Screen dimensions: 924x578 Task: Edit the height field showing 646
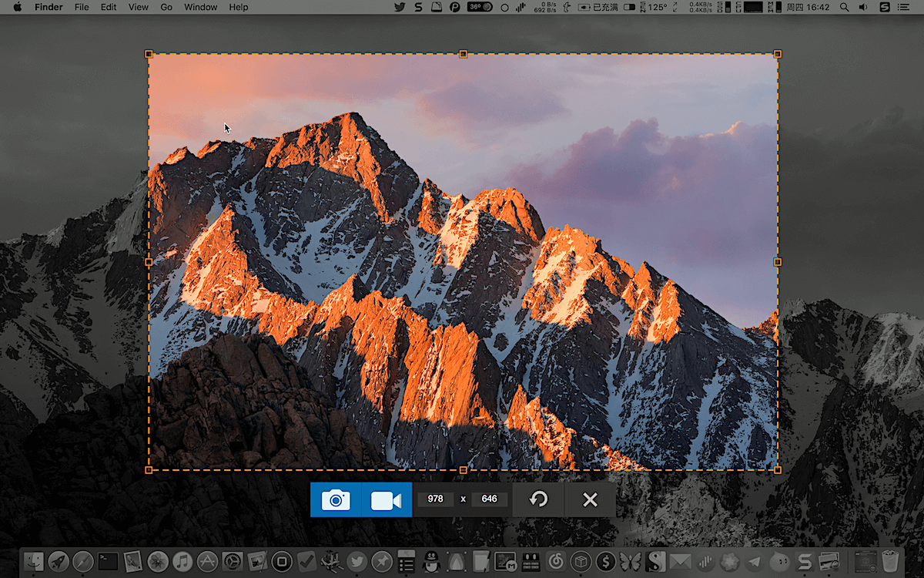click(490, 499)
